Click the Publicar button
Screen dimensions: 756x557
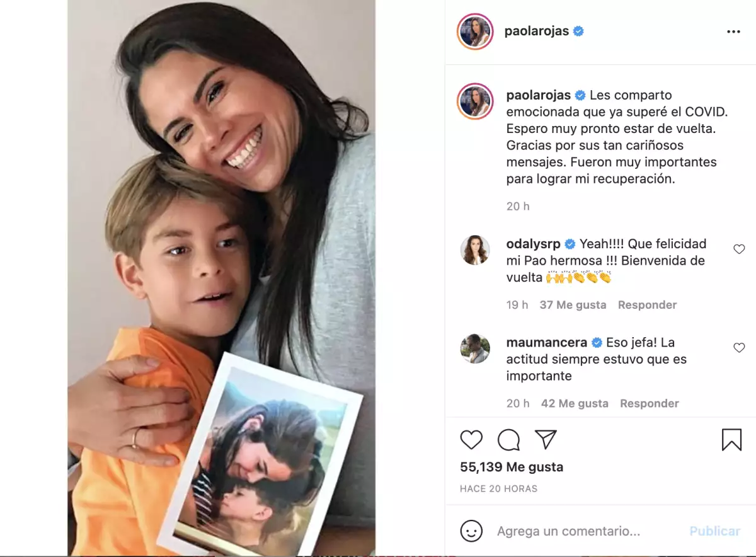point(714,531)
